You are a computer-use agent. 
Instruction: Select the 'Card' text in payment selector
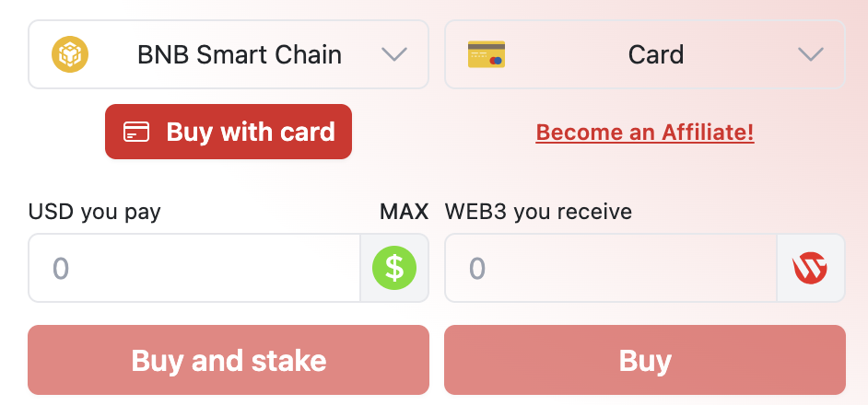(x=656, y=54)
